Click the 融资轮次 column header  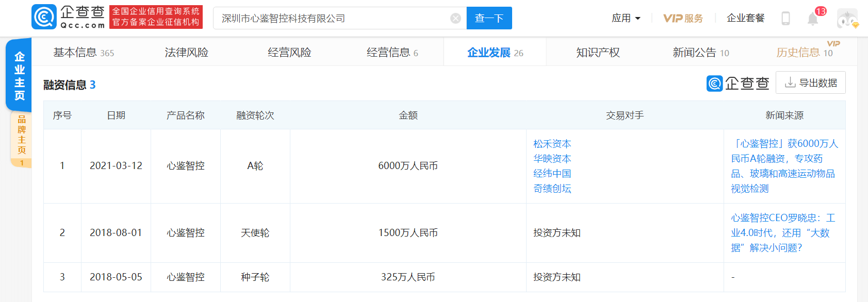coord(255,115)
